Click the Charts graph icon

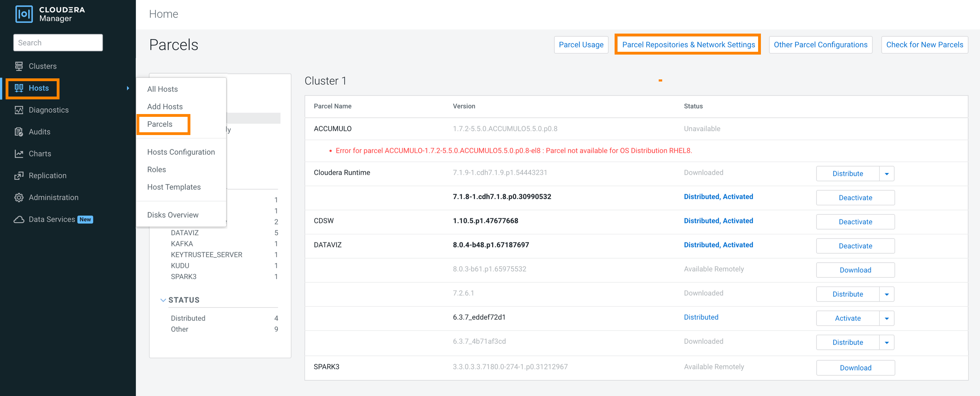click(x=19, y=154)
